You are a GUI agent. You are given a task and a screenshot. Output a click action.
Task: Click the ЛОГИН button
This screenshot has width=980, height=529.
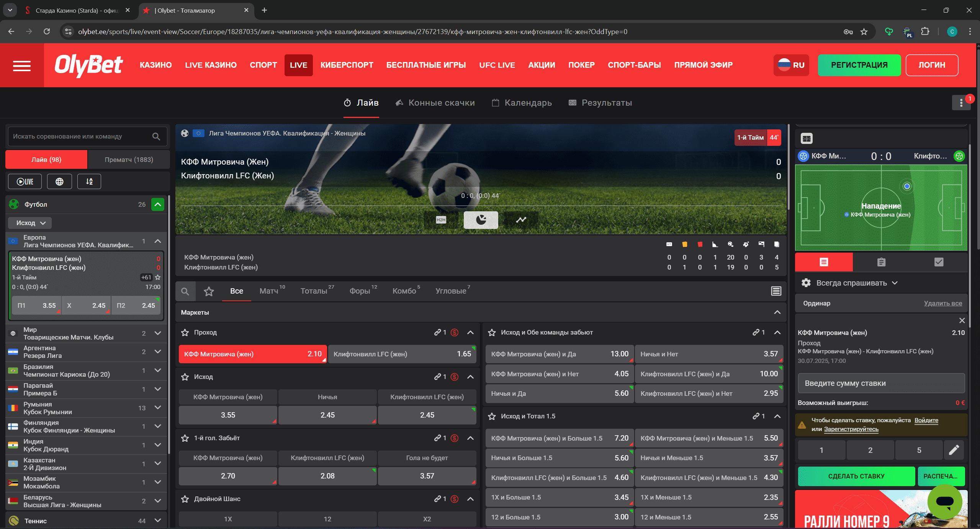click(x=932, y=65)
